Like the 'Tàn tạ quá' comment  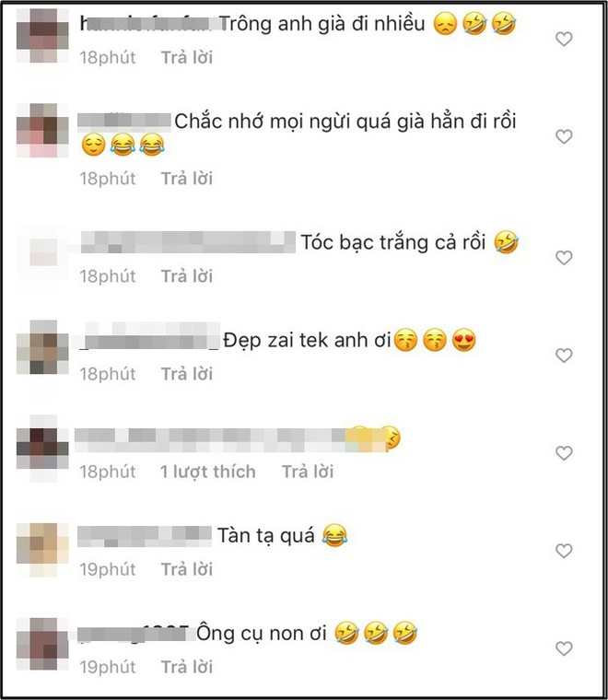point(564,551)
